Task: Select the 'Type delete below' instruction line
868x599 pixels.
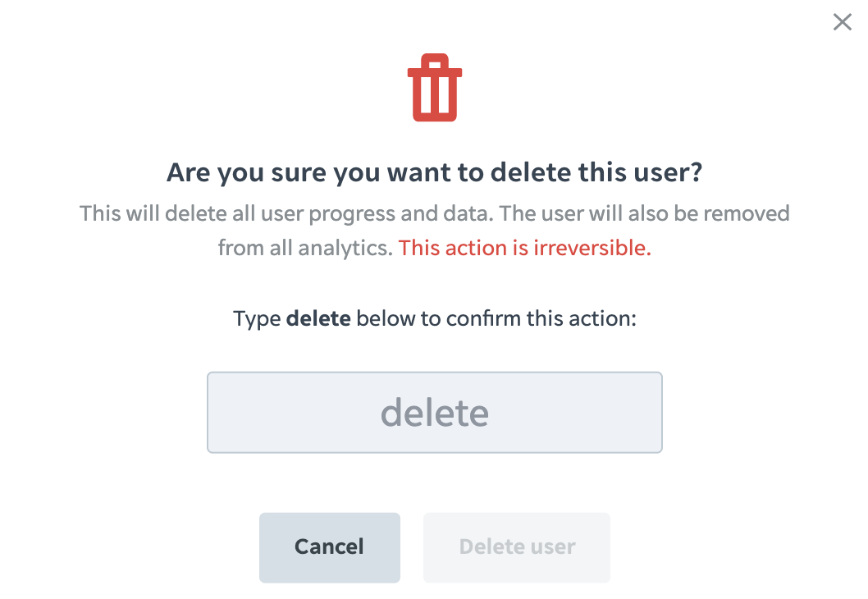Action: [x=435, y=319]
